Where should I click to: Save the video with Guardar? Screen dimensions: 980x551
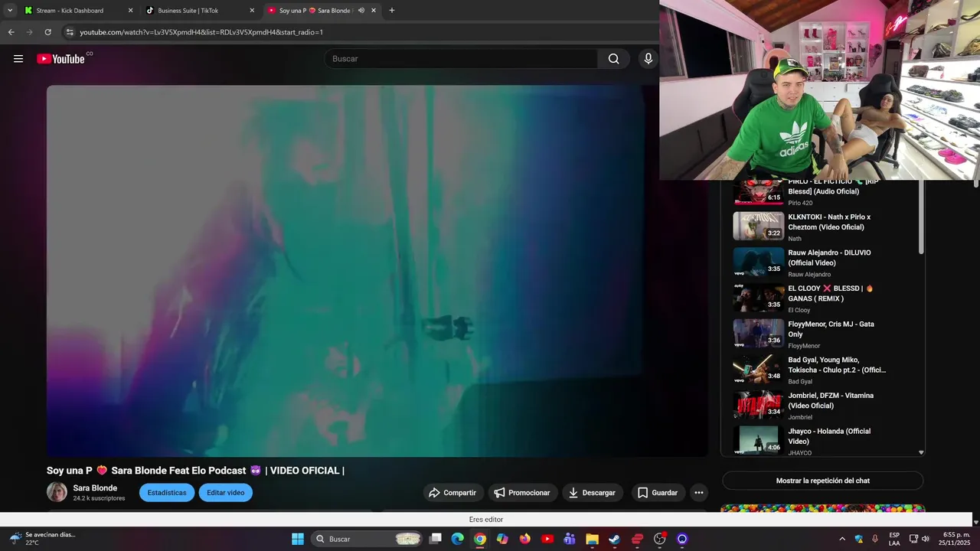tap(658, 493)
